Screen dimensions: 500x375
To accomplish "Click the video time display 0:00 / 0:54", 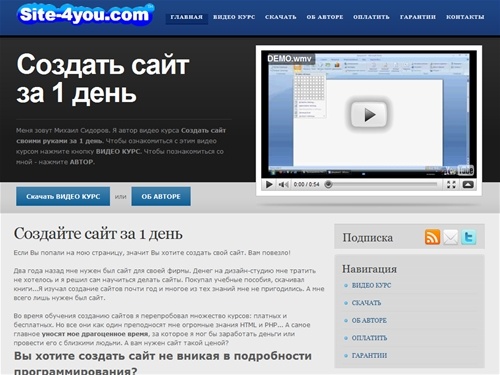I will 306,184.
